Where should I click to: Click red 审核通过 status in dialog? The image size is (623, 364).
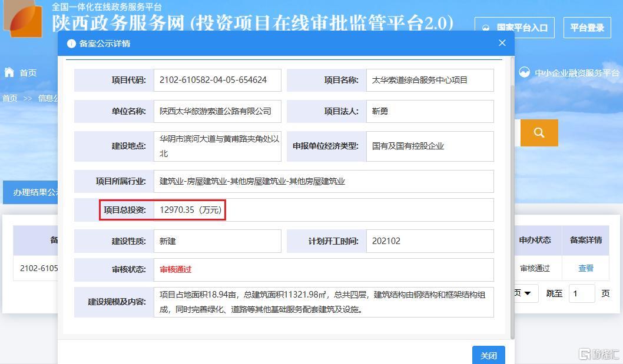tap(175, 269)
